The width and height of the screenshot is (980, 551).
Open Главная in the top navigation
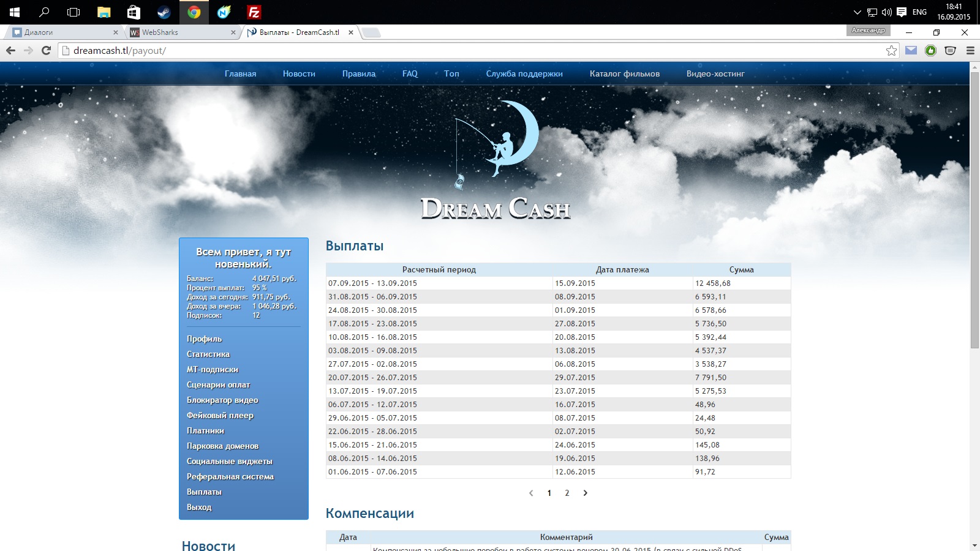tap(241, 73)
